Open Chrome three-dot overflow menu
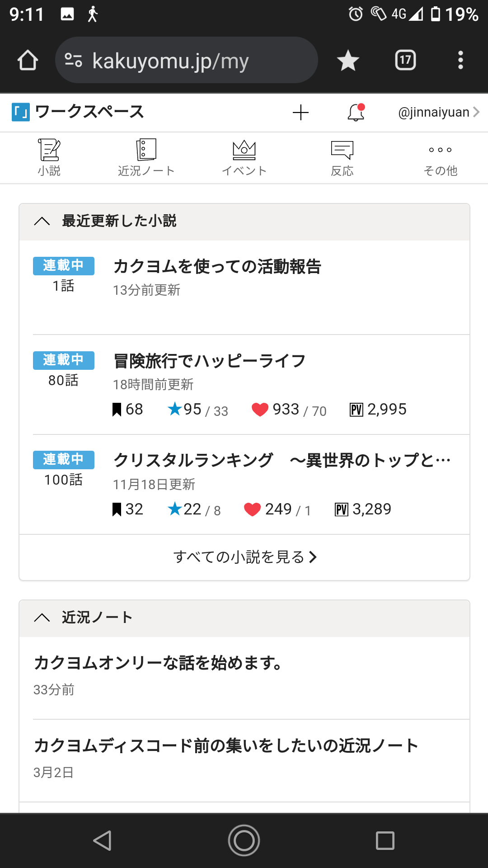 [x=460, y=60]
